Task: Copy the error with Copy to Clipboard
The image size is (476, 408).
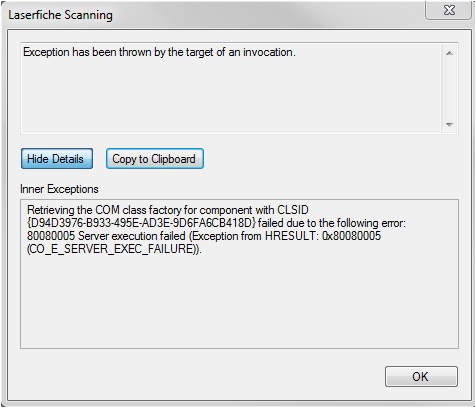Action: point(155,159)
